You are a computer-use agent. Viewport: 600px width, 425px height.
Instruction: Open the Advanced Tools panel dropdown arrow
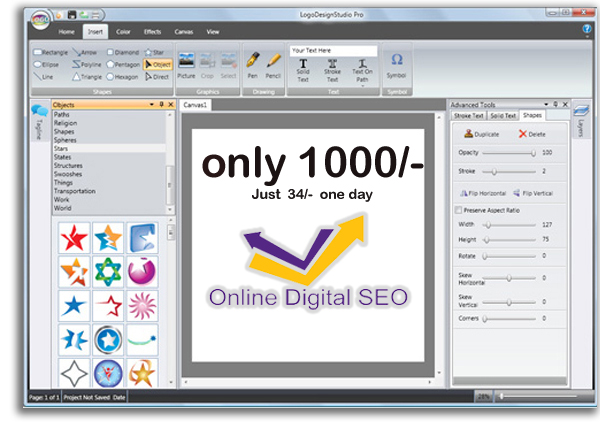[546, 104]
